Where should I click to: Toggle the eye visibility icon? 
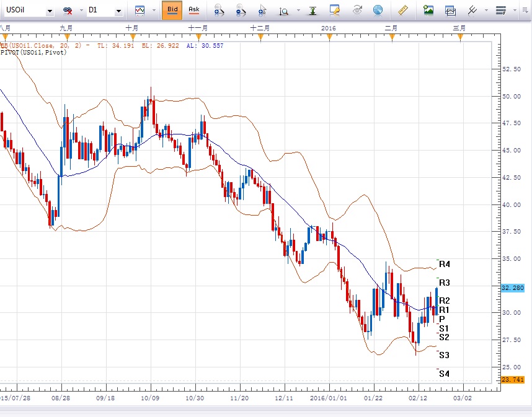tap(357, 10)
